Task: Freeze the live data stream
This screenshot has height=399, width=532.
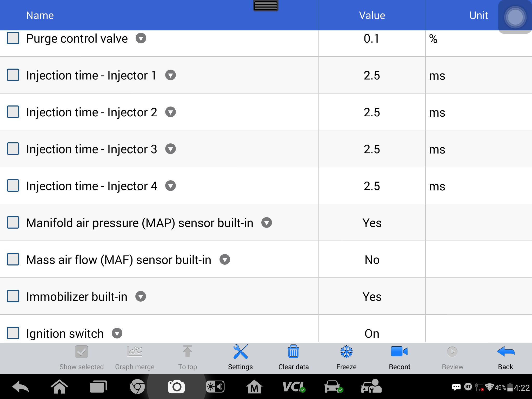Action: [x=347, y=357]
